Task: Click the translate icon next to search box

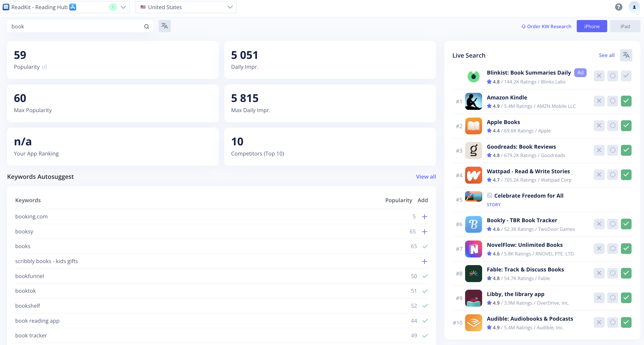Action: point(164,26)
